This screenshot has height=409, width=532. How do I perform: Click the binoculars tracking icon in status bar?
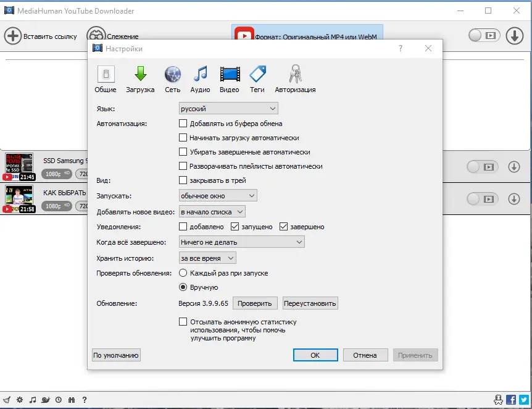72,400
